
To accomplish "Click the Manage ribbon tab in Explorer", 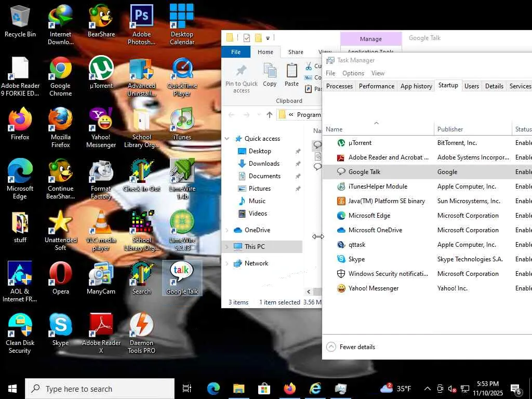I will click(371, 39).
